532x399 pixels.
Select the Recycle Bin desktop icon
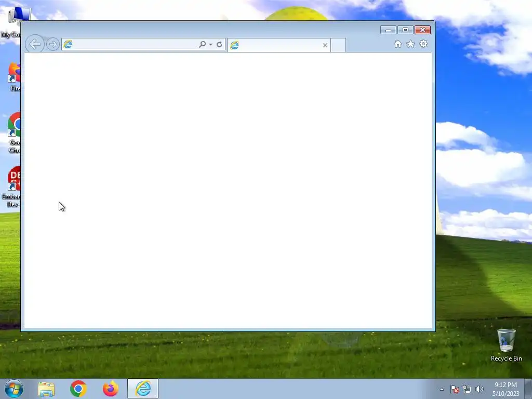coord(506,345)
